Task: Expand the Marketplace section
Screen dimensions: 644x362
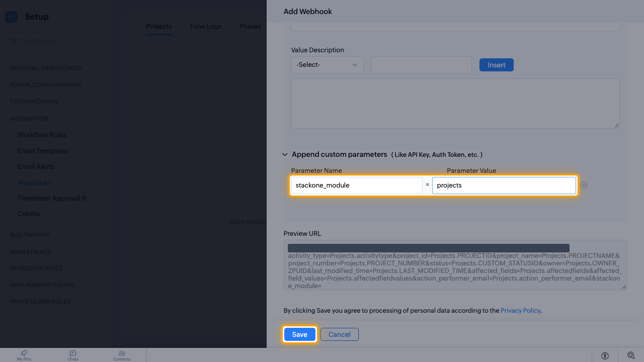Action: click(31, 252)
